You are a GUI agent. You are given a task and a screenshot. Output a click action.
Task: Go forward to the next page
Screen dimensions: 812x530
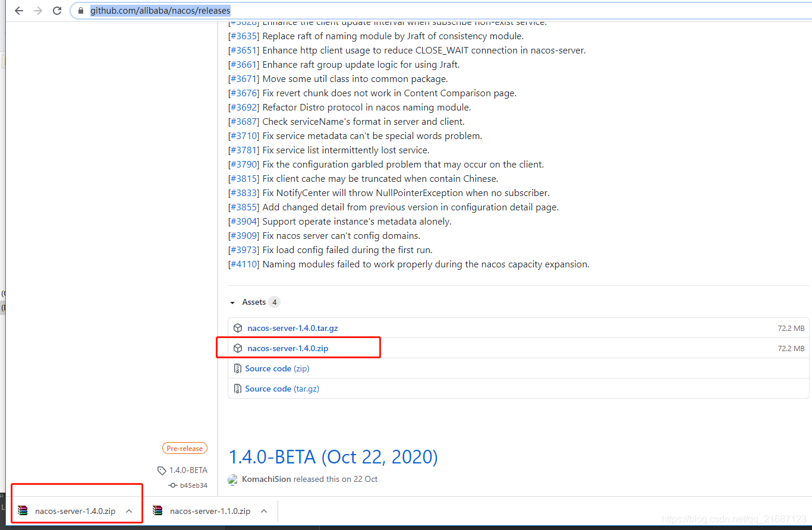tap(38, 11)
